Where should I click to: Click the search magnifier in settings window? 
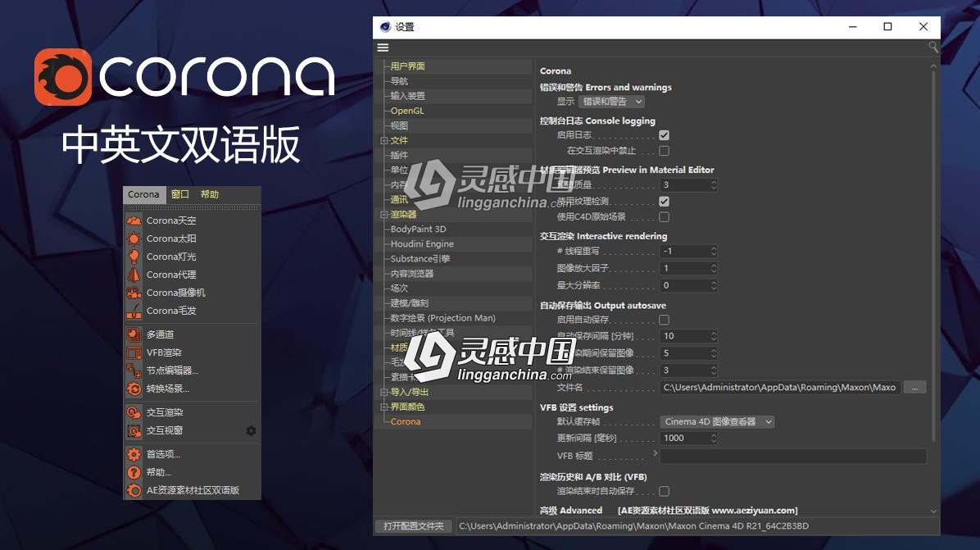coord(933,47)
